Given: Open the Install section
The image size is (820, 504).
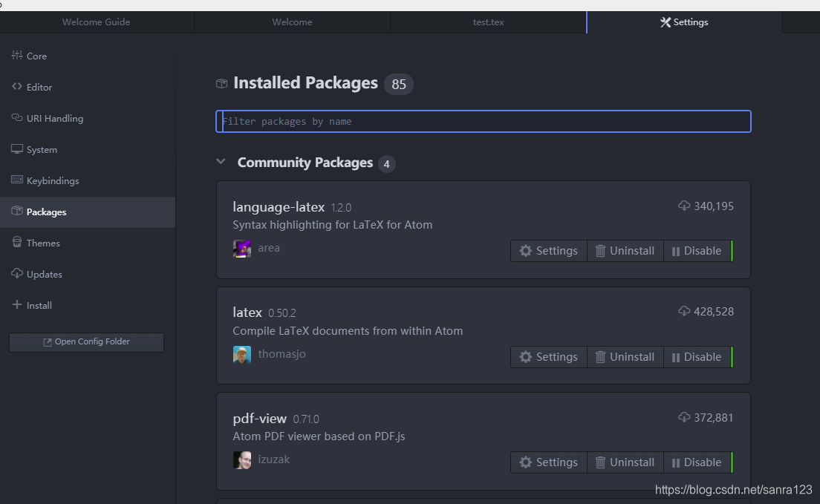Looking at the screenshot, I should tap(88, 305).
